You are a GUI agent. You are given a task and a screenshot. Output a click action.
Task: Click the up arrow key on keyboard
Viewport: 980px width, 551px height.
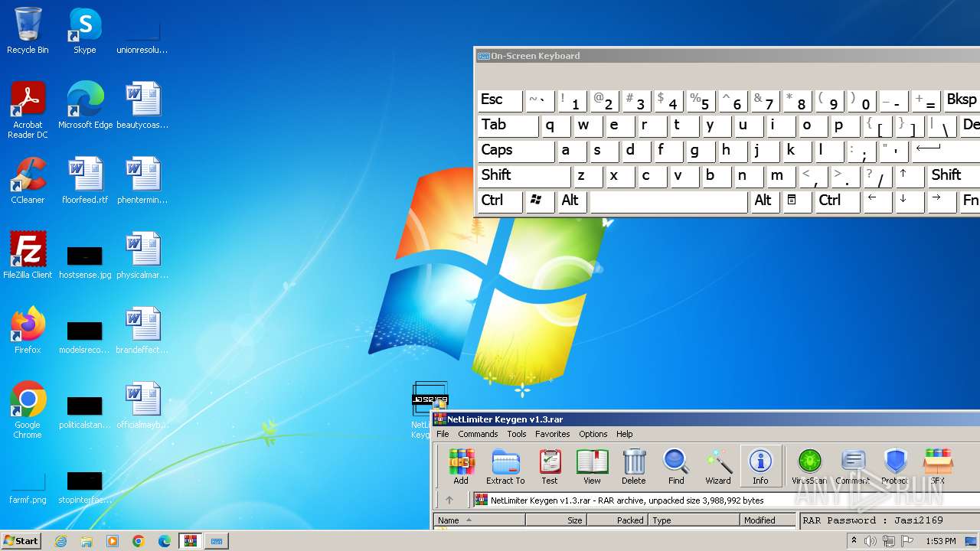tap(910, 176)
